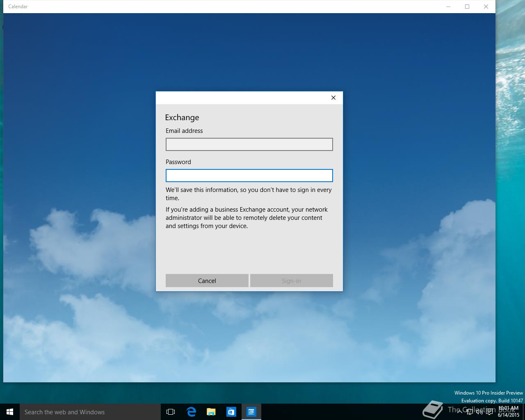This screenshot has width=525, height=420.
Task: Click the Sign-in button
Action: pos(291,281)
